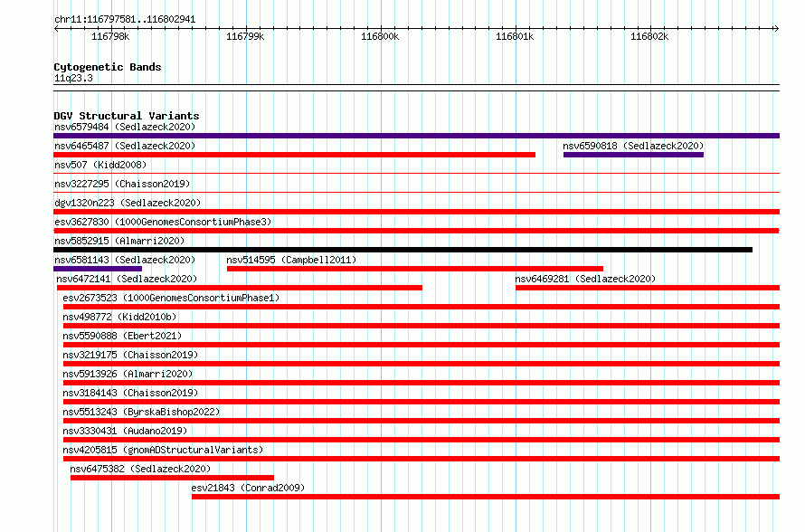Click the 116802k ruler tick label
Image resolution: width=805 pixels, height=532 pixels.
pos(649,36)
